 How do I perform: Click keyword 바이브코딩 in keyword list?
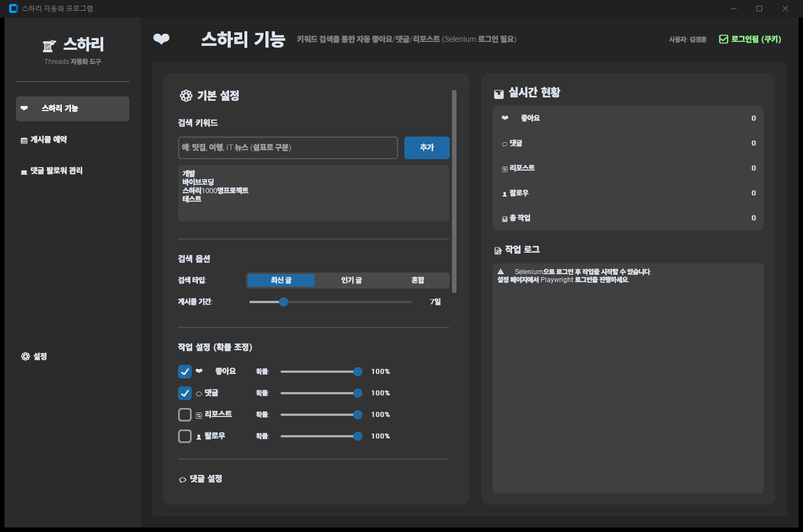pyautogui.click(x=198, y=182)
